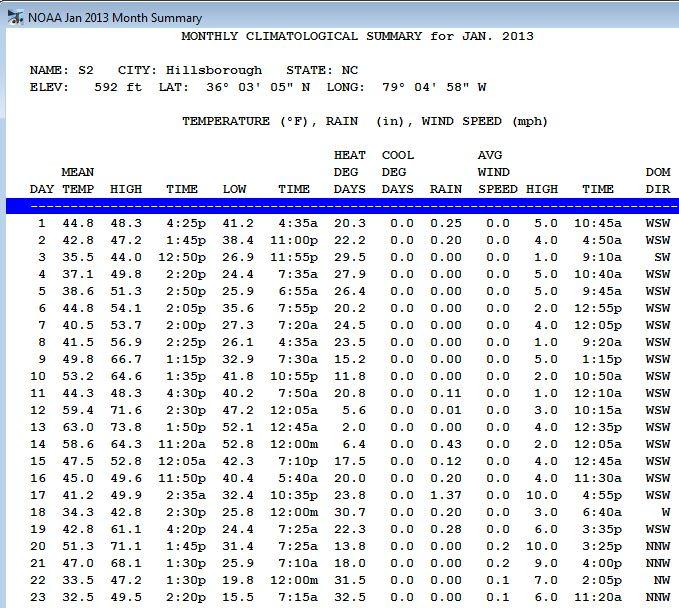The image size is (679, 608).
Task: Click day 18 wind direction W
Action: [x=666, y=512]
